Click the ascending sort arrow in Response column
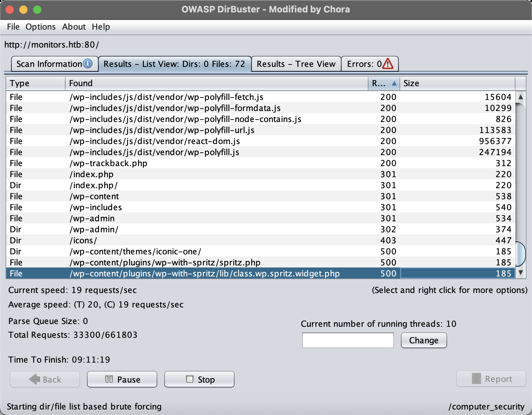This screenshot has height=415, width=532. pos(394,83)
